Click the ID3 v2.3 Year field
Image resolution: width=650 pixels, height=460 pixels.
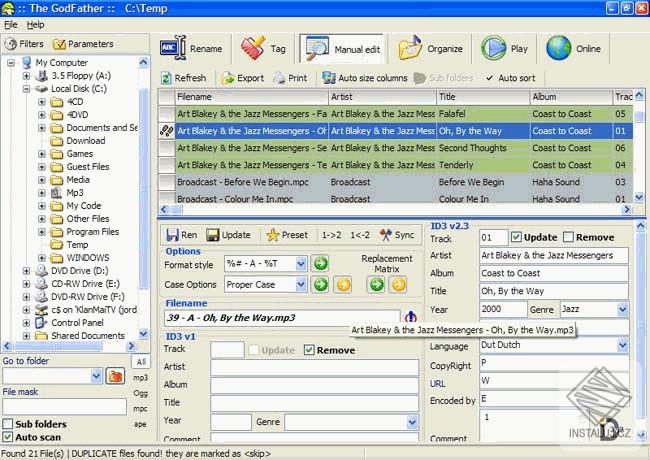[x=503, y=309]
